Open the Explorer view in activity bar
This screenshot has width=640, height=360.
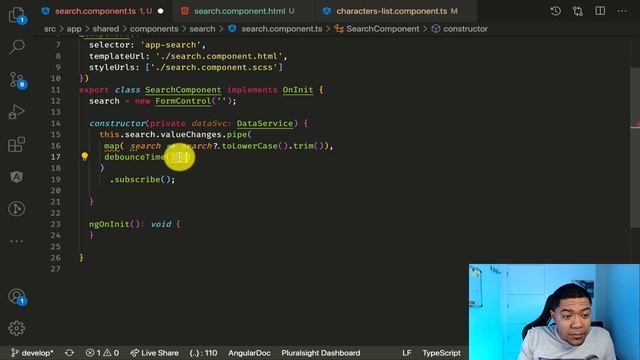(16, 15)
